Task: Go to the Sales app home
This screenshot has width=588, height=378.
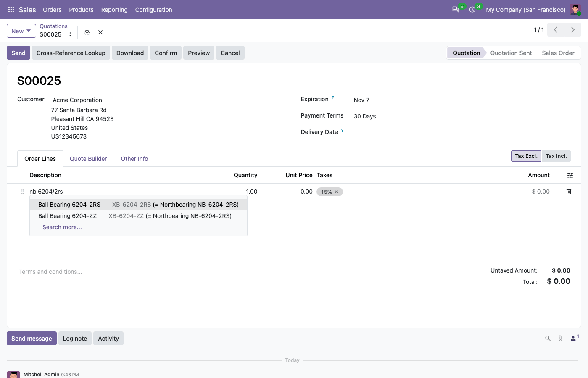Action: pos(27,10)
